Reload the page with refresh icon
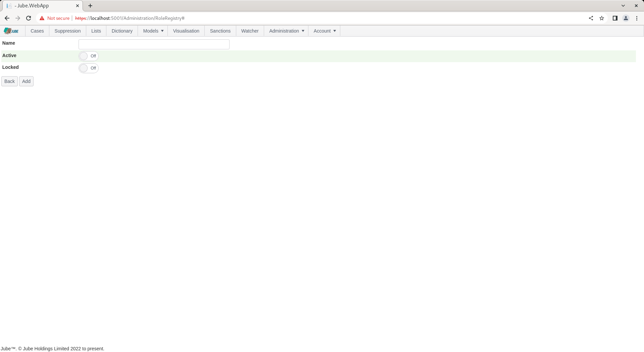Image resolution: width=644 pixels, height=352 pixels. point(29,18)
